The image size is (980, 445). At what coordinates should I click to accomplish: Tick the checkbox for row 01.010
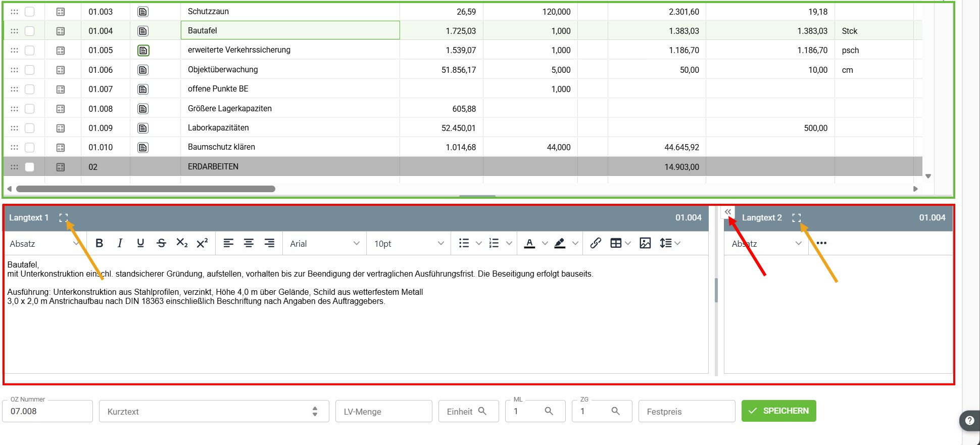click(30, 148)
